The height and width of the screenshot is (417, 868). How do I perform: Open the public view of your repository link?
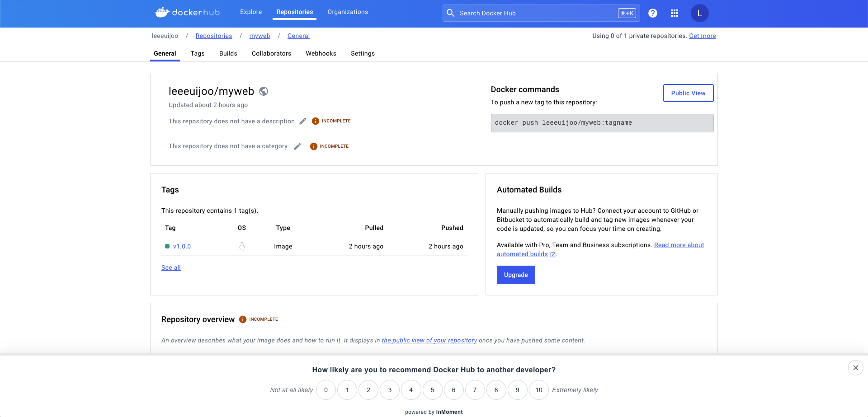[429, 340]
